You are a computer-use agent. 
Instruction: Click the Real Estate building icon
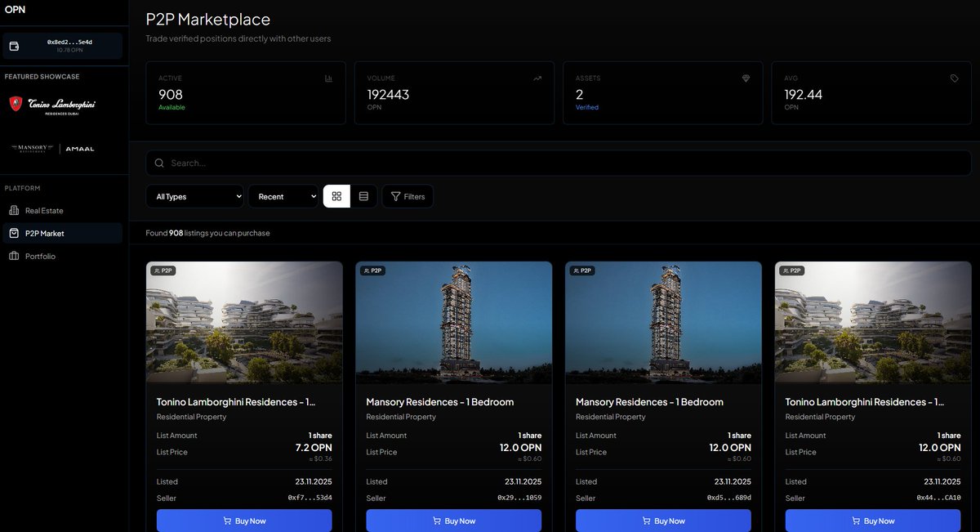click(14, 210)
